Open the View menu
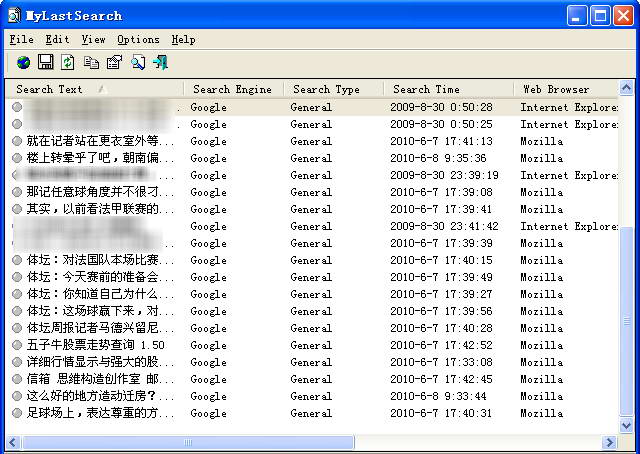 click(93, 40)
